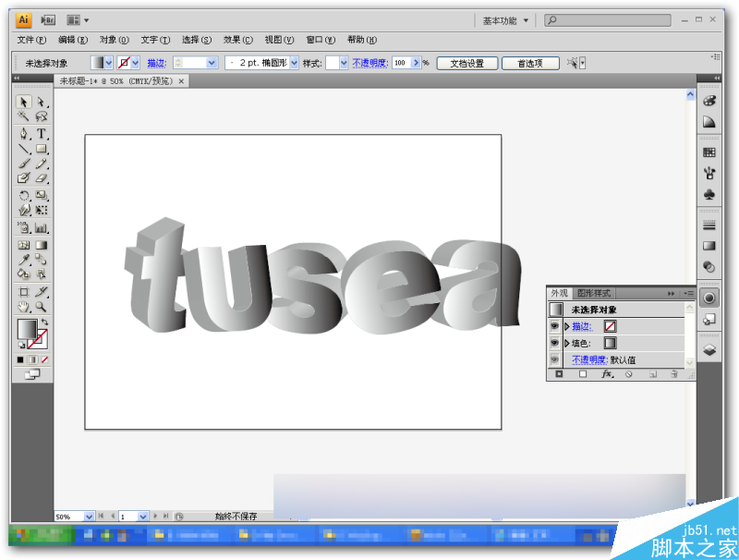
Task: Switch to the 图形样式 panel tab
Action: [x=594, y=292]
